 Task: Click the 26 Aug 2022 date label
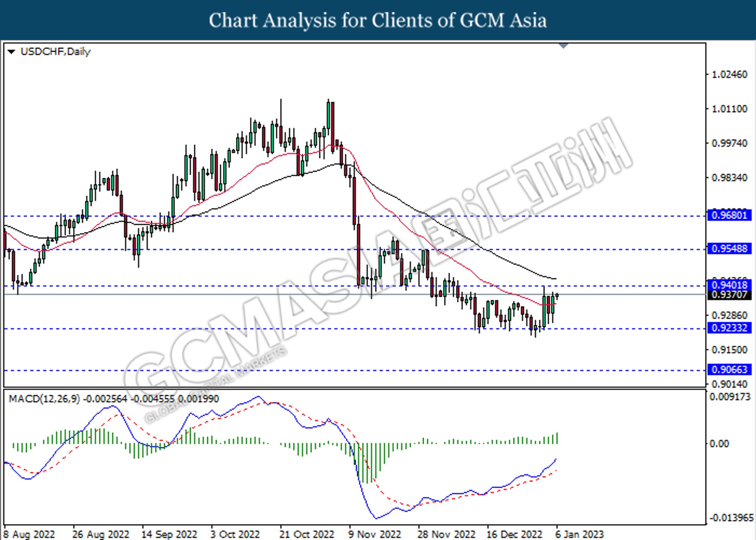click(101, 534)
